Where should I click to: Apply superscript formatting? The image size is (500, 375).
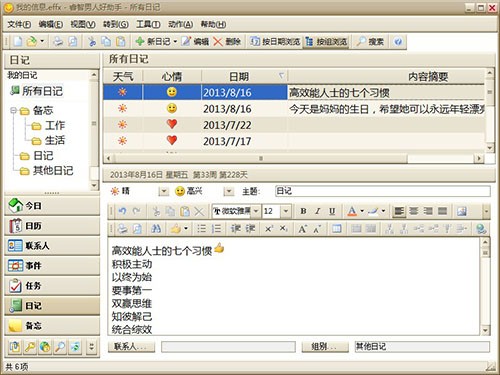[269, 229]
